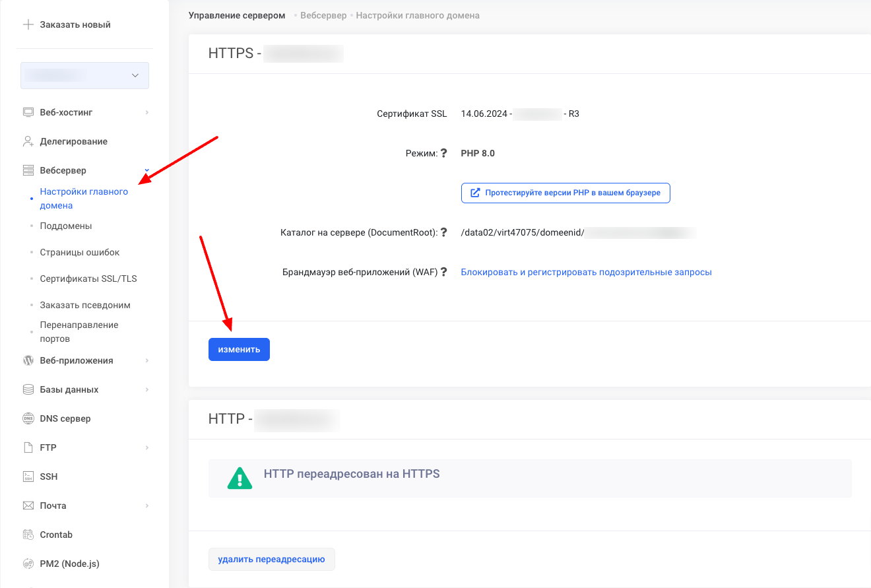The image size is (871, 588).
Task: Click the WordPress icon for Веб-приложения
Action: [28, 360]
